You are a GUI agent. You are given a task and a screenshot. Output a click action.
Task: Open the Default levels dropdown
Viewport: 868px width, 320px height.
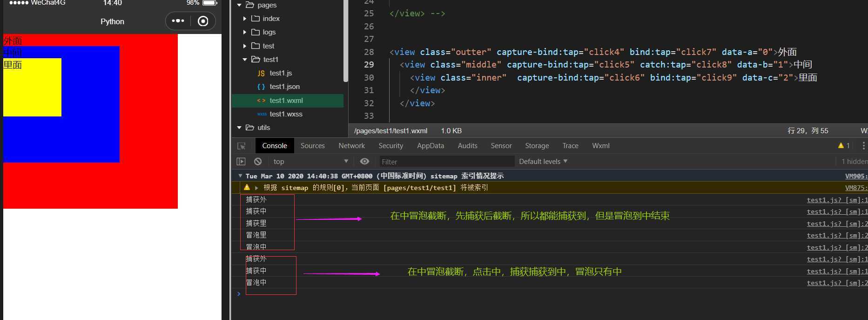point(543,162)
